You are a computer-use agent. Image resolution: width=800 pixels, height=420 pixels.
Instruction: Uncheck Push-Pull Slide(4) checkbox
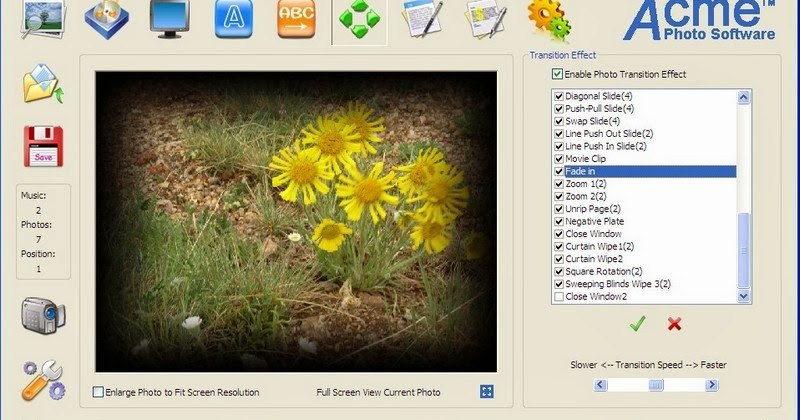pos(559,109)
